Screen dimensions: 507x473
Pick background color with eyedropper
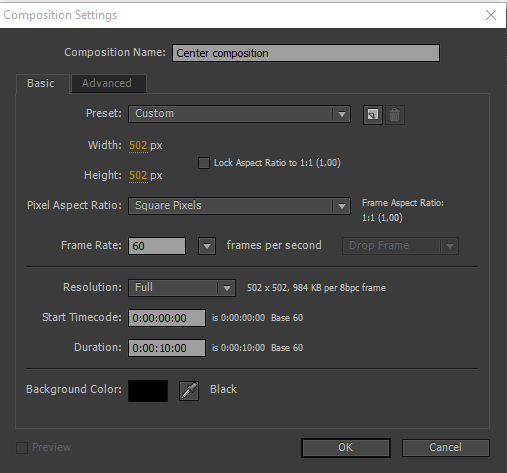tap(189, 391)
